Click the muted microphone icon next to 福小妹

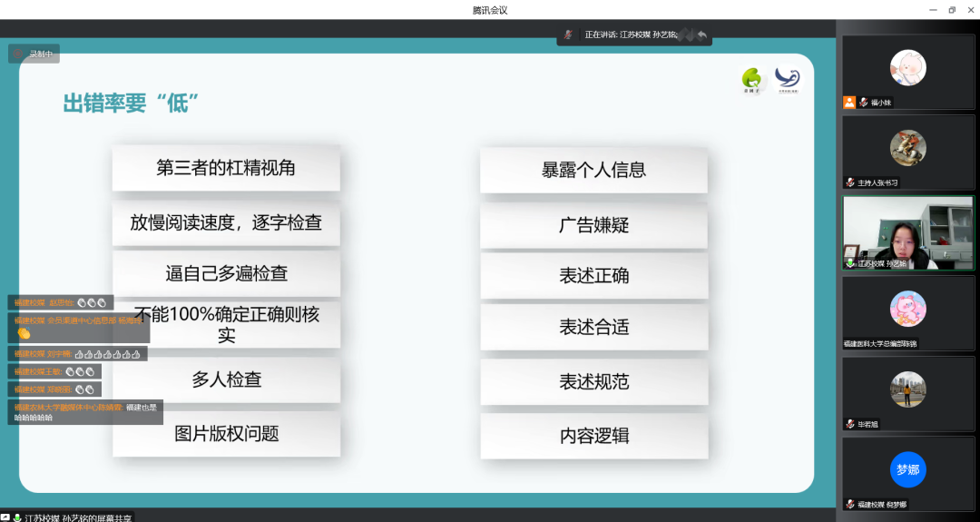(864, 103)
